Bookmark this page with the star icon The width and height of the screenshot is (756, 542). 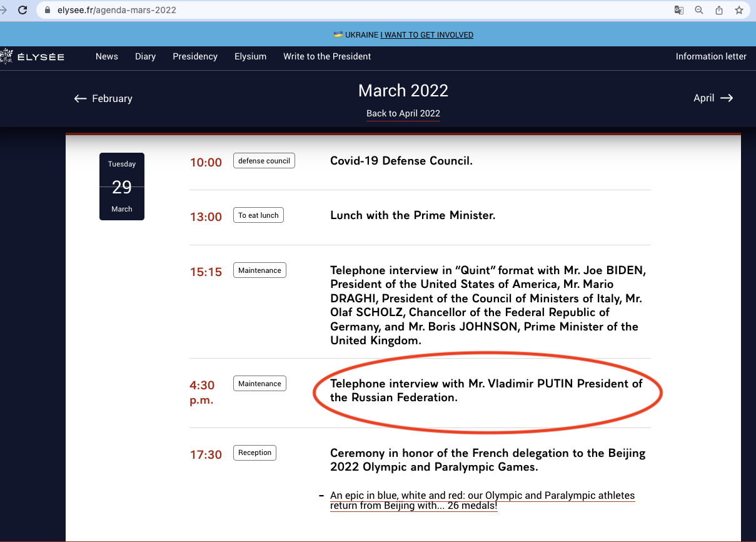point(739,10)
